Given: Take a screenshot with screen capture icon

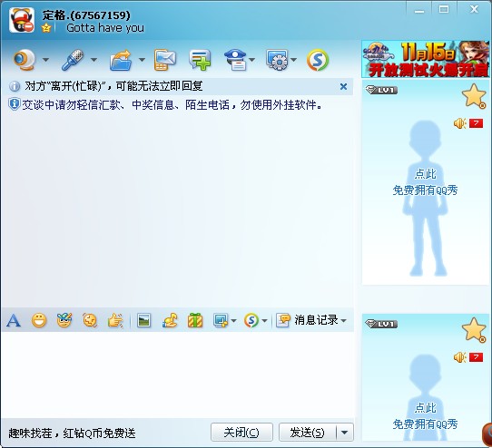Looking at the screenshot, I should click(x=221, y=320).
